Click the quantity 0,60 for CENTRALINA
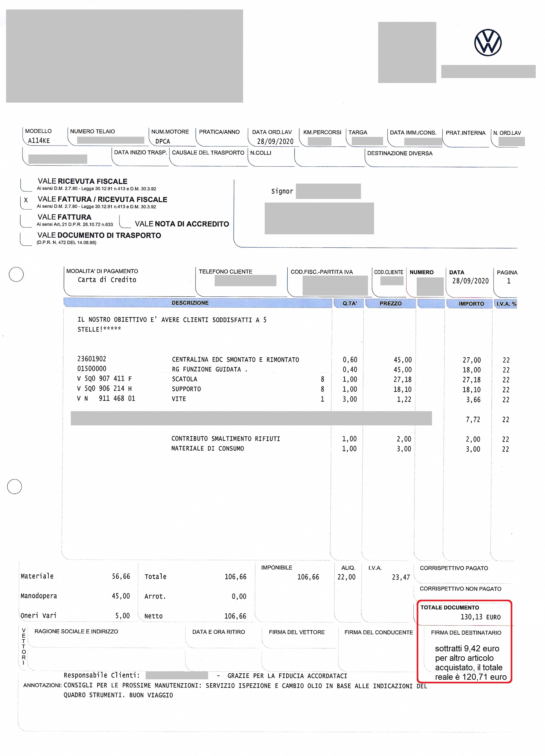This screenshot has width=545, height=756. [350, 360]
